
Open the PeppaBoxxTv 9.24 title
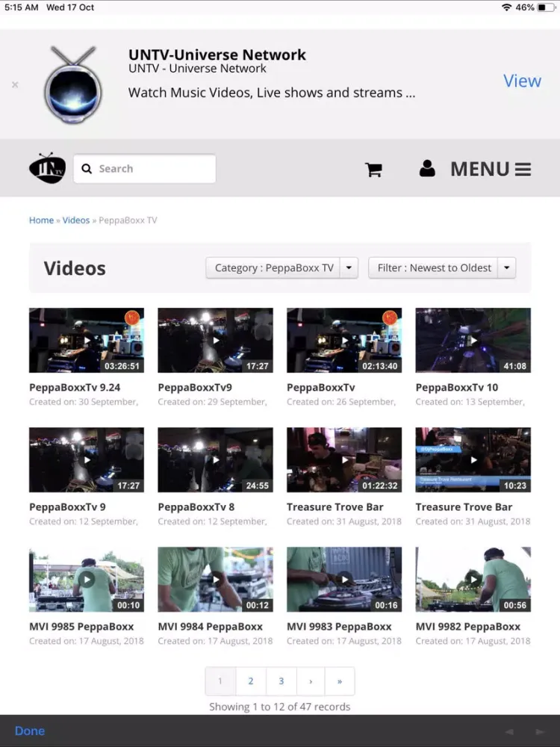tap(75, 387)
